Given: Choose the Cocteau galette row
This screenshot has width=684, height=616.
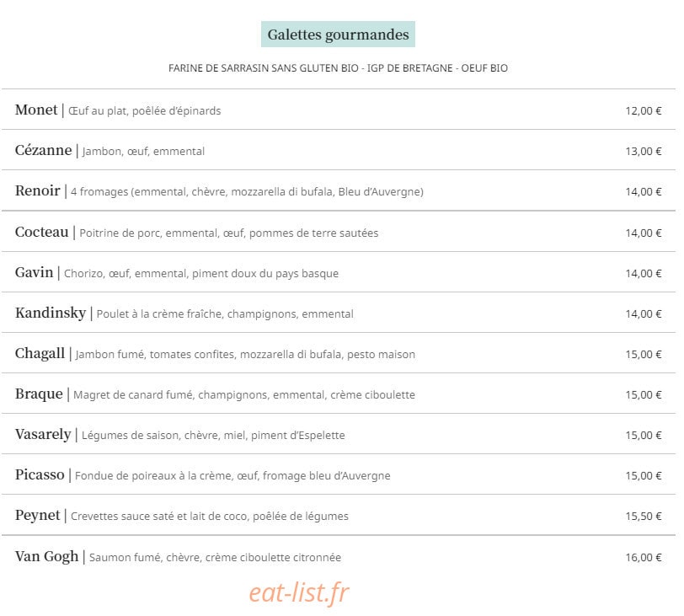Looking at the screenshot, I should coord(339,232).
